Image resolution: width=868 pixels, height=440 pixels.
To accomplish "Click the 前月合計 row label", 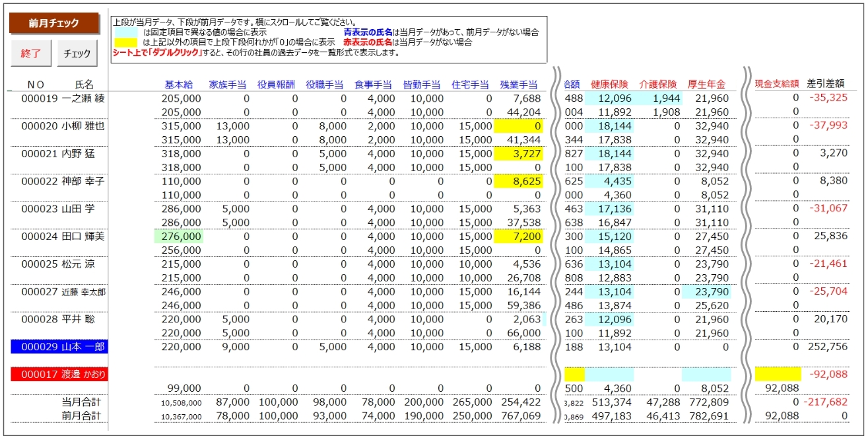I will 81,416.
